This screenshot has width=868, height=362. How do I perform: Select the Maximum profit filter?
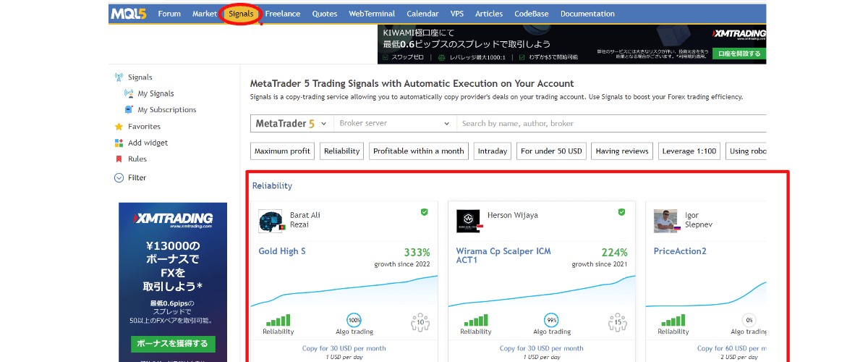[282, 151]
